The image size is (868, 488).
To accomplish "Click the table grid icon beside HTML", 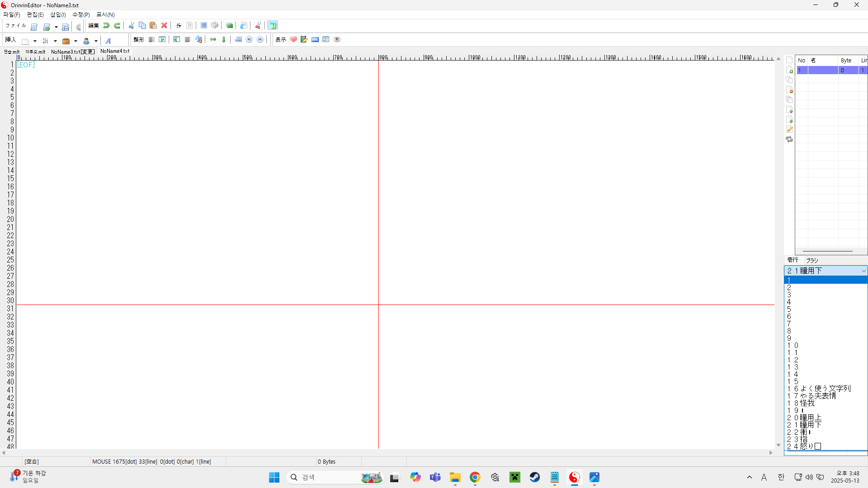I will pyautogui.click(x=326, y=40).
